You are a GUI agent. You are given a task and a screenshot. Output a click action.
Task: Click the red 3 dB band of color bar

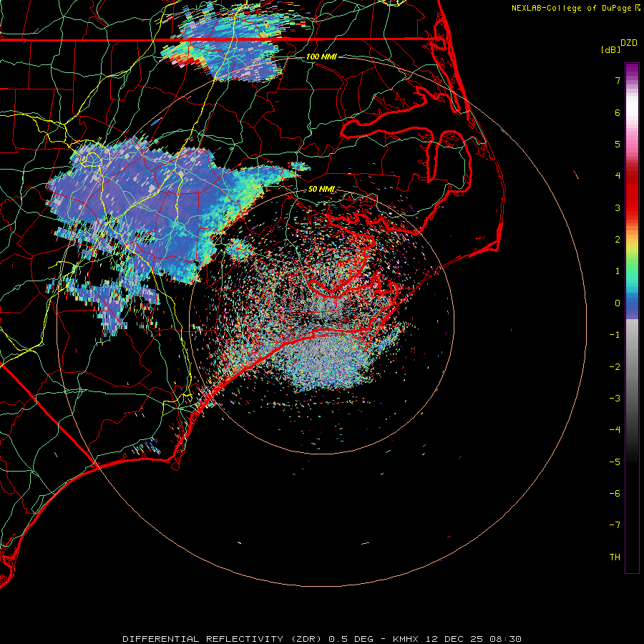(x=632, y=208)
